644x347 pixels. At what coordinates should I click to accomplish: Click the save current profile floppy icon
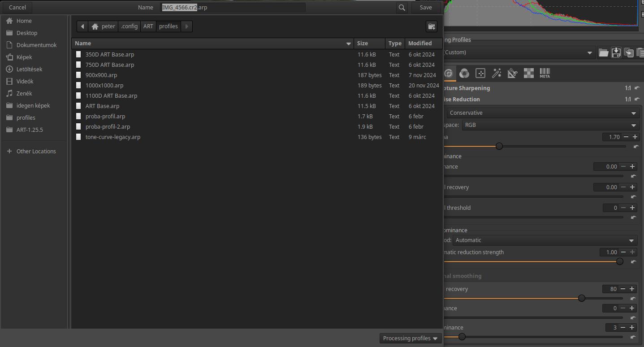[616, 53]
